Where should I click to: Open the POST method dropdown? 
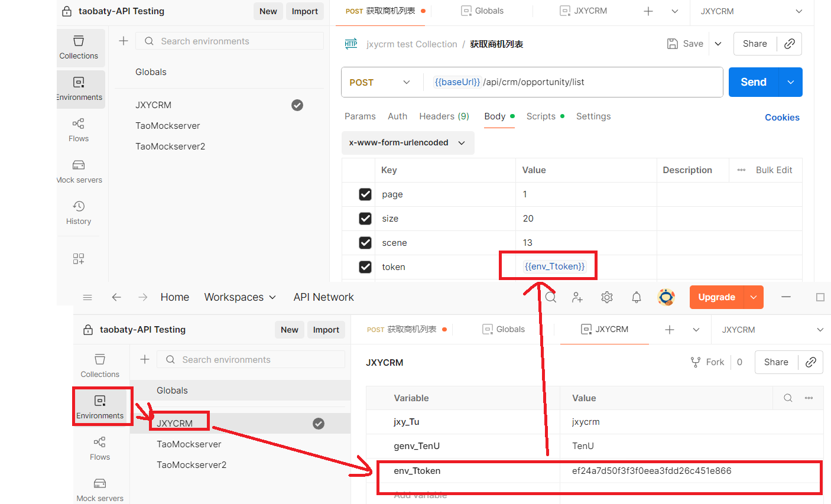click(379, 82)
